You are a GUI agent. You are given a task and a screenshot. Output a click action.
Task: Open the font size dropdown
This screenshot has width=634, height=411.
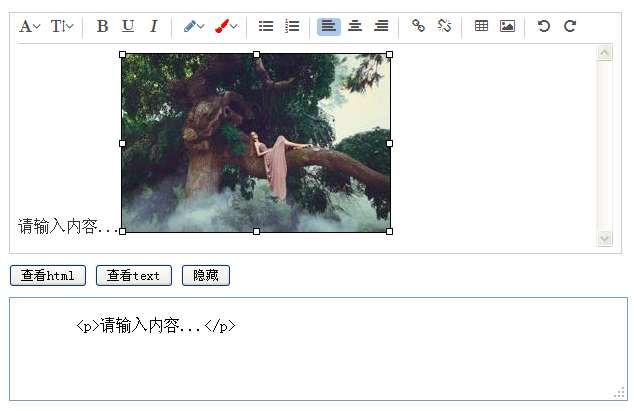[62, 26]
